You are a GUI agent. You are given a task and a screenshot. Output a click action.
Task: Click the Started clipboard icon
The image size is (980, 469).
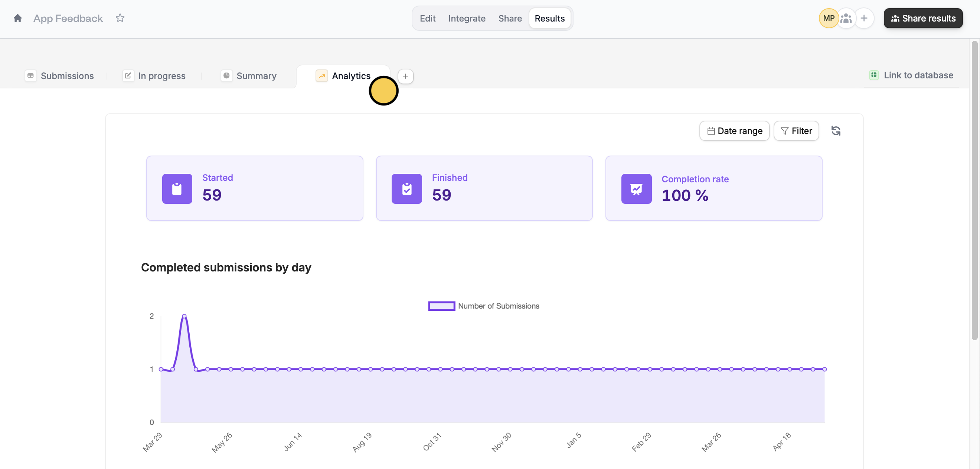tap(177, 189)
